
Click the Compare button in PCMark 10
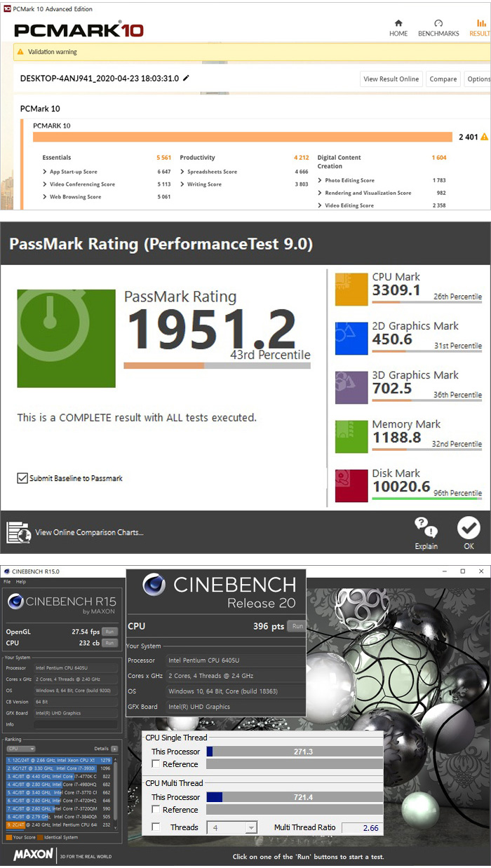443,79
